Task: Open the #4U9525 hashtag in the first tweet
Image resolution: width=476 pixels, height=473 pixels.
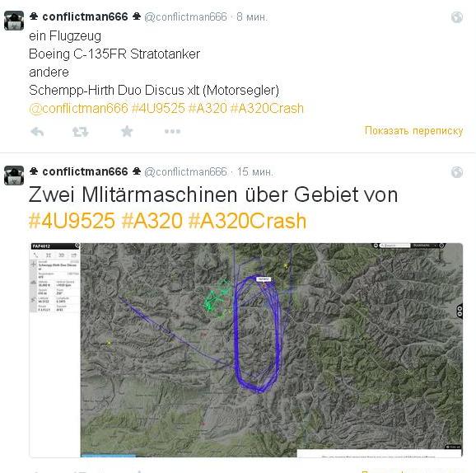Action: point(158,108)
